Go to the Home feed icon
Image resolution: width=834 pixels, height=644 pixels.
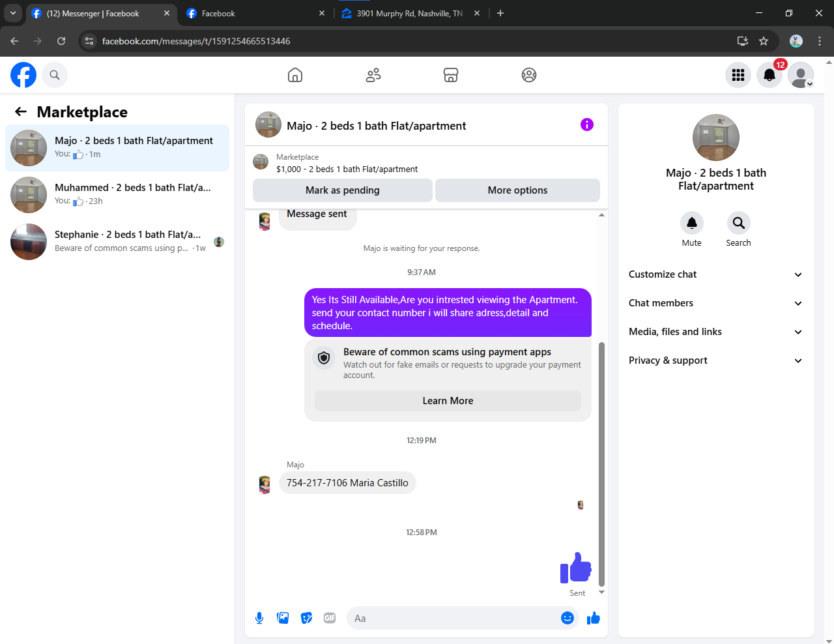pyautogui.click(x=295, y=75)
